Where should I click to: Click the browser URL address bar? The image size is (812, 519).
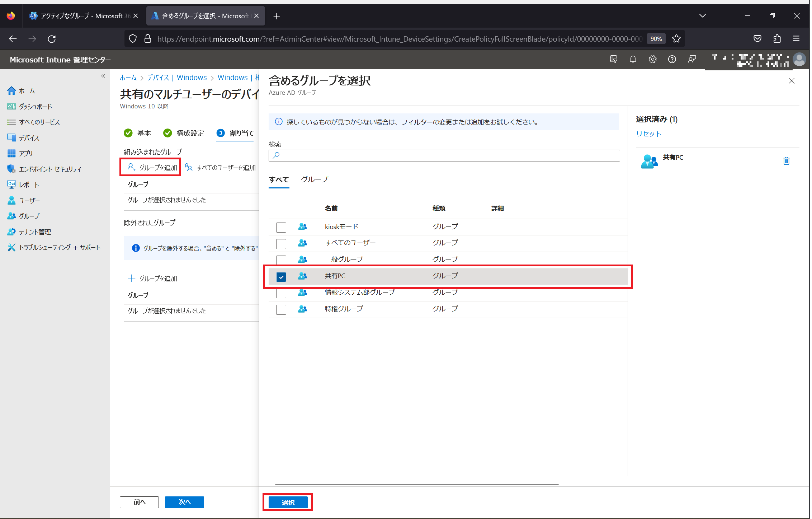click(400, 39)
